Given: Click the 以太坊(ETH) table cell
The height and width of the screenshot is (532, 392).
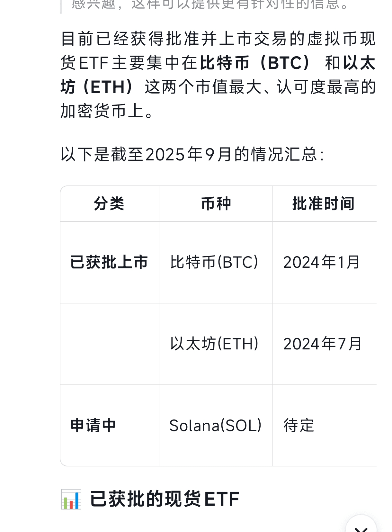Looking at the screenshot, I should click(x=216, y=344).
